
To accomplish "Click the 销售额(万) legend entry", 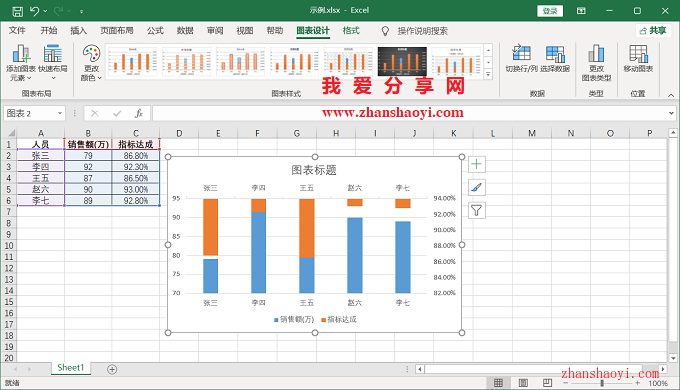I will click(294, 319).
